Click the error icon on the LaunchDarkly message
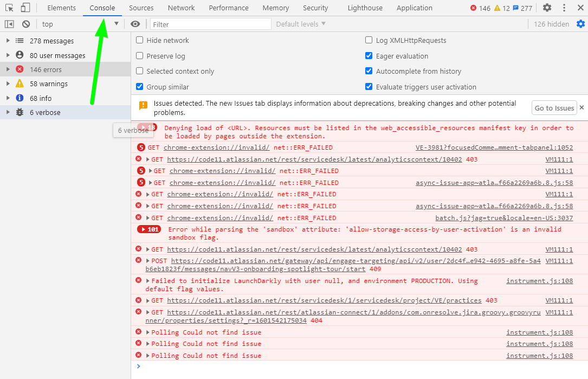588x379 pixels. [138, 280]
